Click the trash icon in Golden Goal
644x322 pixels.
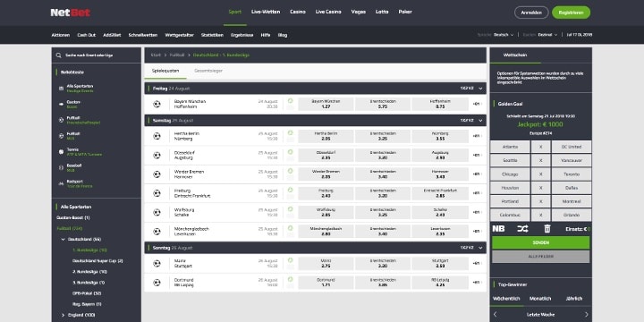[x=547, y=229]
